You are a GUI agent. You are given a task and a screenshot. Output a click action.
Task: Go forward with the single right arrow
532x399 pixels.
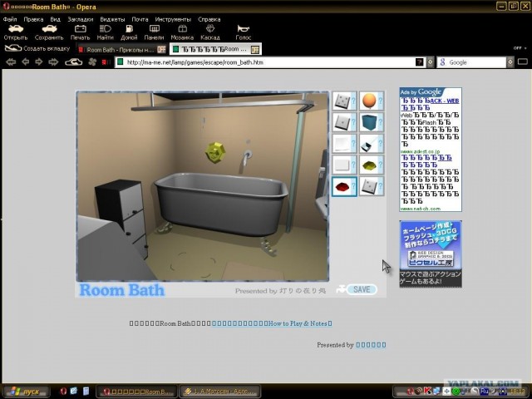coord(39,62)
